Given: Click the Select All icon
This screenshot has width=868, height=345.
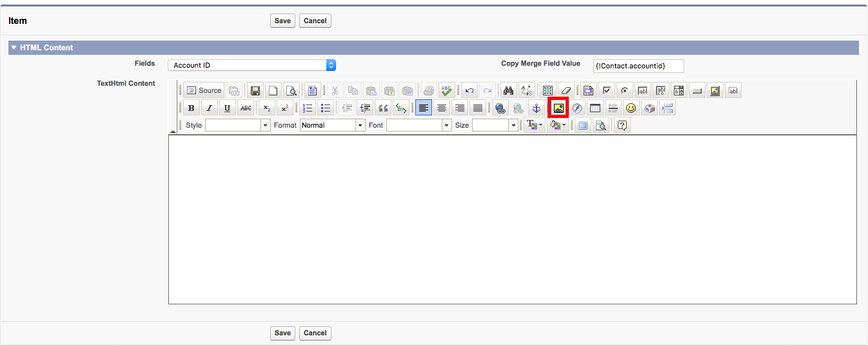Looking at the screenshot, I should point(547,90).
